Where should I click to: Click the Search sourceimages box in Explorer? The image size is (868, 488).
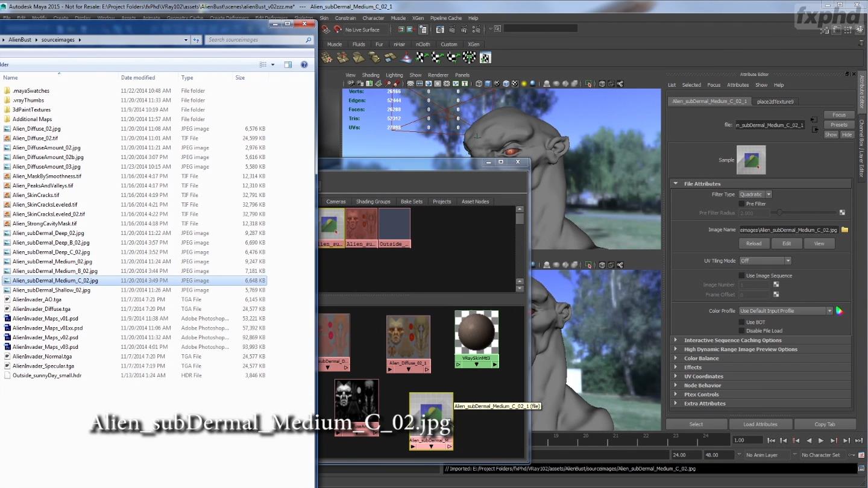(x=259, y=40)
